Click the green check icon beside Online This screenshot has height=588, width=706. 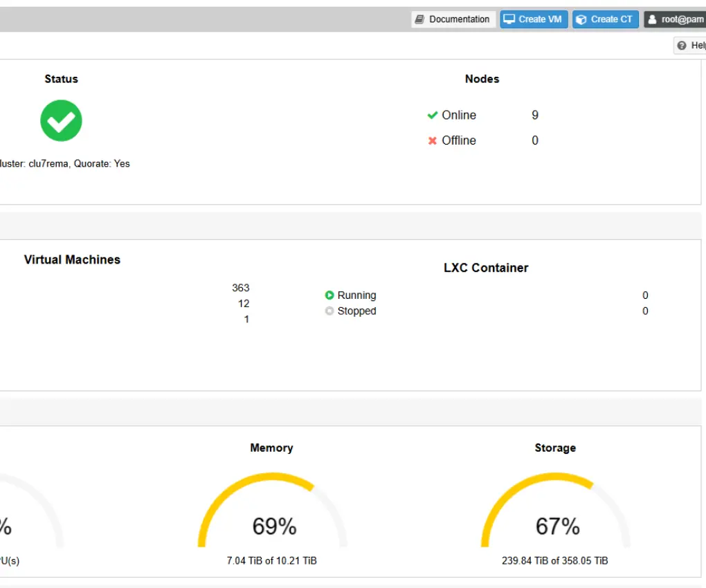(432, 115)
